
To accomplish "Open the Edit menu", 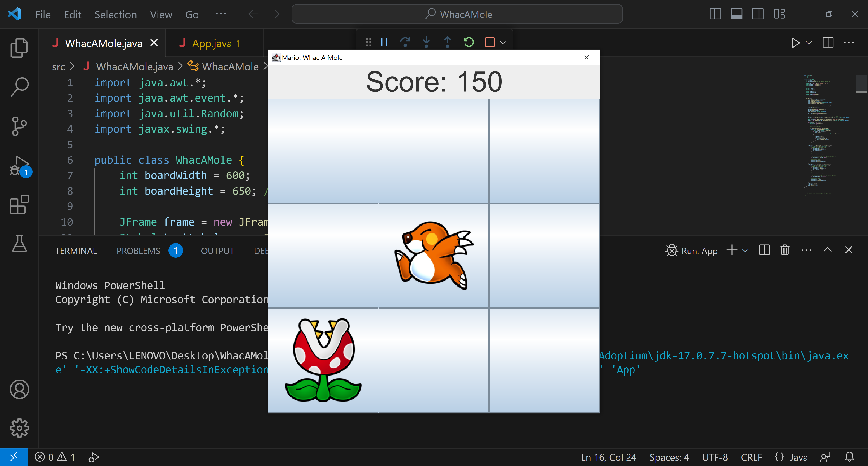I will click(73, 14).
